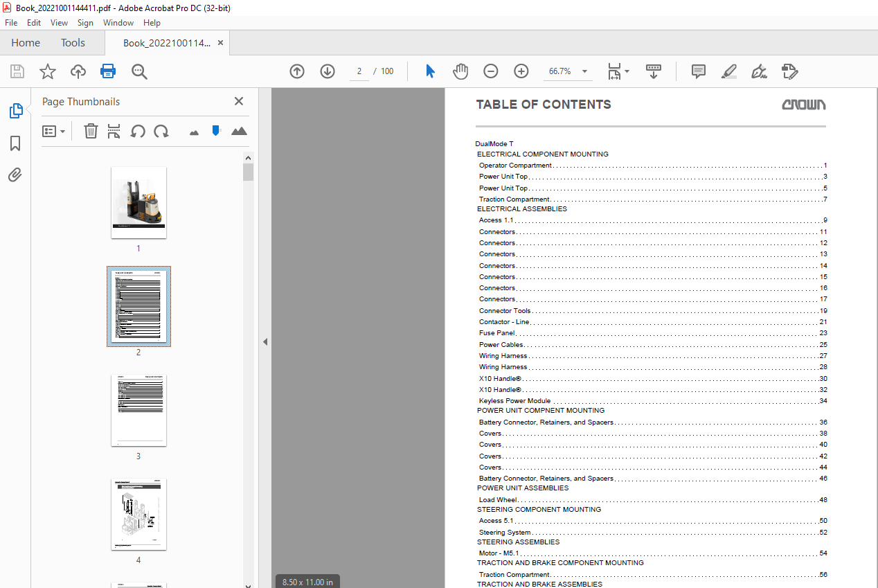Click the Connector Tools contents entry

click(653, 311)
